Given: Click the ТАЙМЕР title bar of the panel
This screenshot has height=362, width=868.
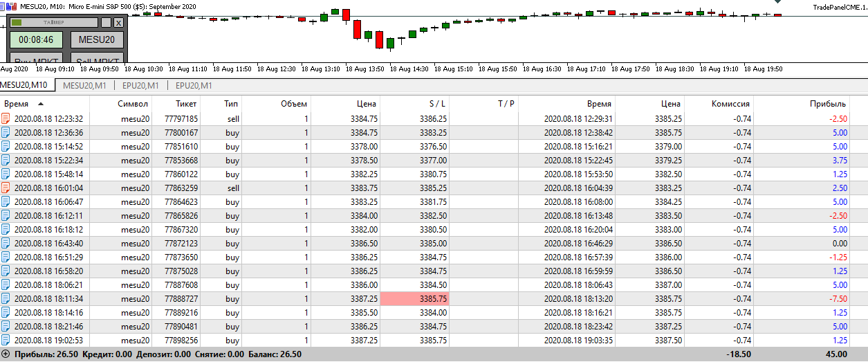Looking at the screenshot, I should (x=54, y=23).
